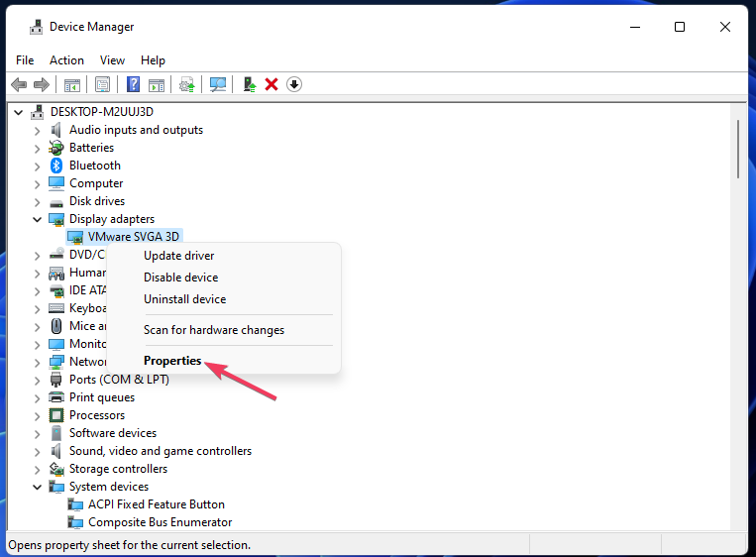Click the Storage controllers icon

pos(56,469)
